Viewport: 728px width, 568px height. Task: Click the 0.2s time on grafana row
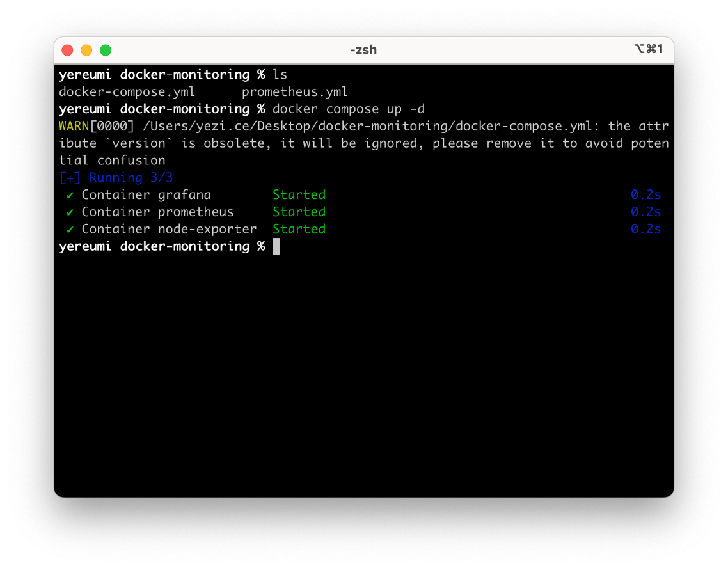tap(645, 194)
